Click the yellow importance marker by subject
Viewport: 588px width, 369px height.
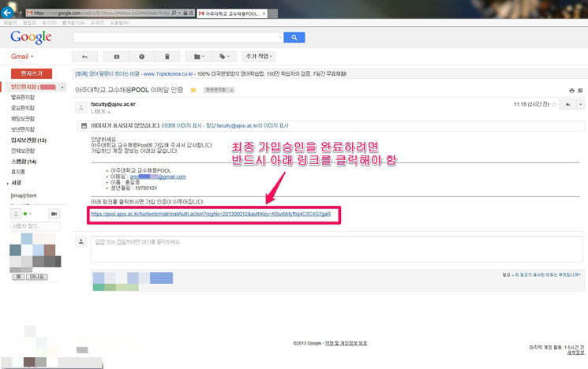click(193, 91)
